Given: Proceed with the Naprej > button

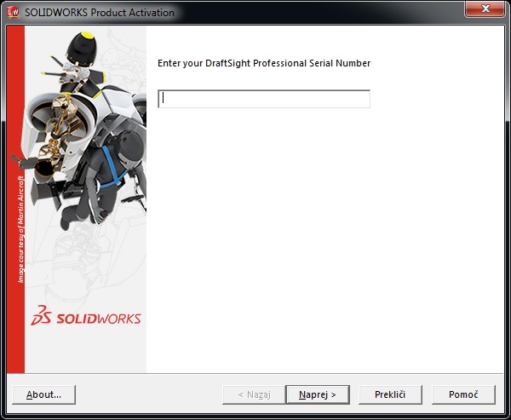Looking at the screenshot, I should 318,394.
